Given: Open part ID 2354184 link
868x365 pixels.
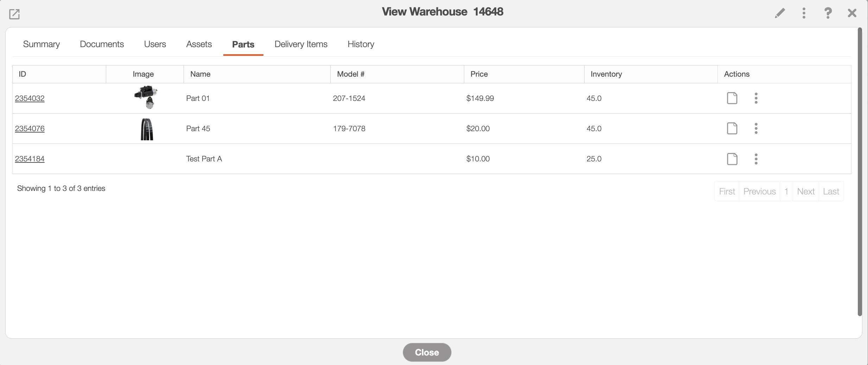Looking at the screenshot, I should [30, 159].
